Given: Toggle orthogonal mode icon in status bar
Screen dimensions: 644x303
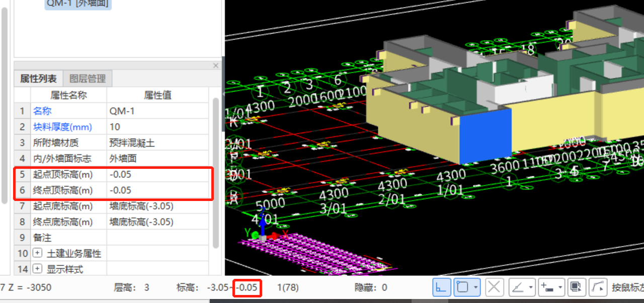Looking at the screenshot, I should [x=441, y=288].
